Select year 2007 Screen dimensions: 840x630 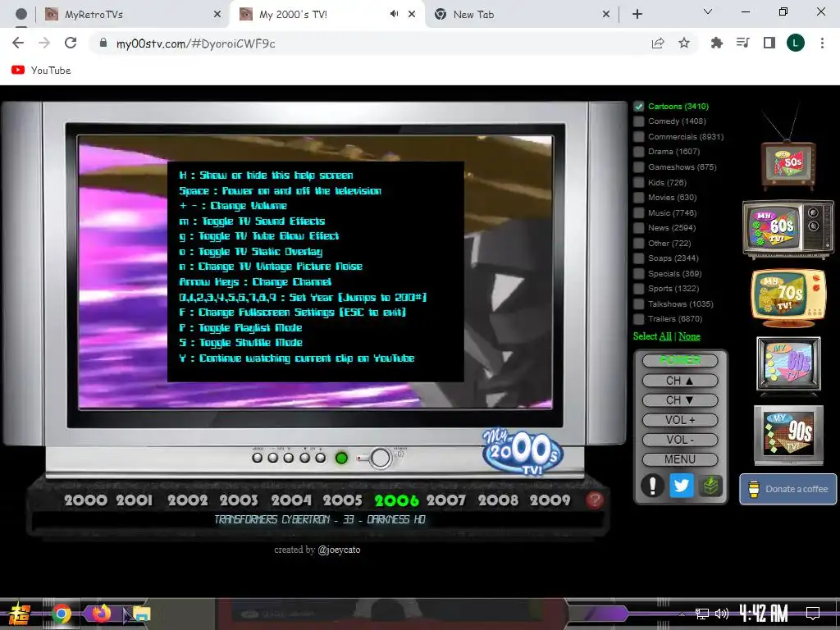coord(446,500)
